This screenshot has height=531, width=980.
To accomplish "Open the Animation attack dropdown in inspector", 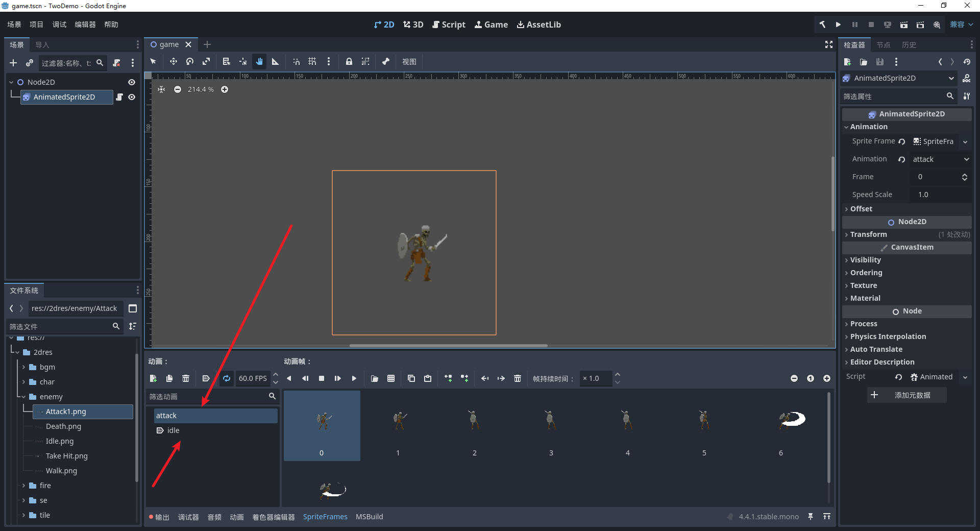I will (x=941, y=159).
